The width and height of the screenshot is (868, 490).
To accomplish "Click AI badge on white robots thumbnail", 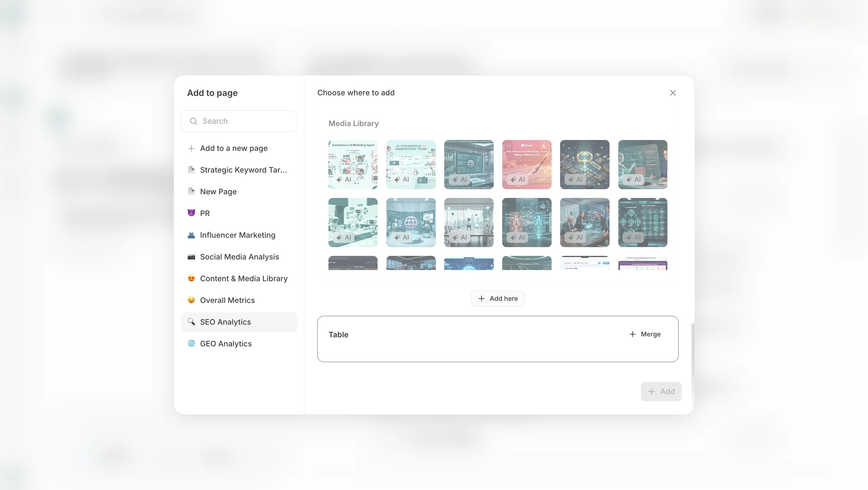I will pos(344,237).
